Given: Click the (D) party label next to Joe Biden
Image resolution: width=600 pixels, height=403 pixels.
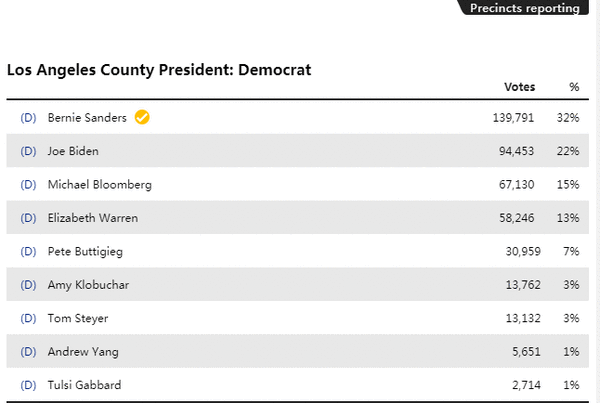Looking at the screenshot, I should point(28,151).
